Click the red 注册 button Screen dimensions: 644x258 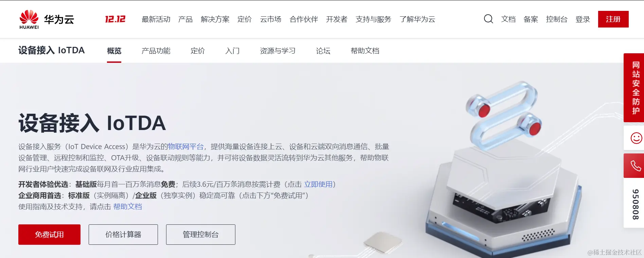pyautogui.click(x=613, y=19)
